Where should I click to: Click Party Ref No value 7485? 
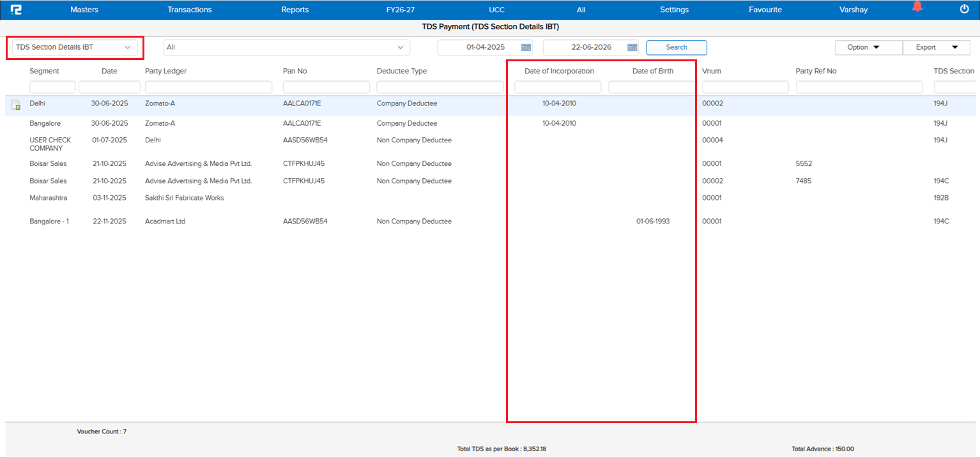coord(804,181)
